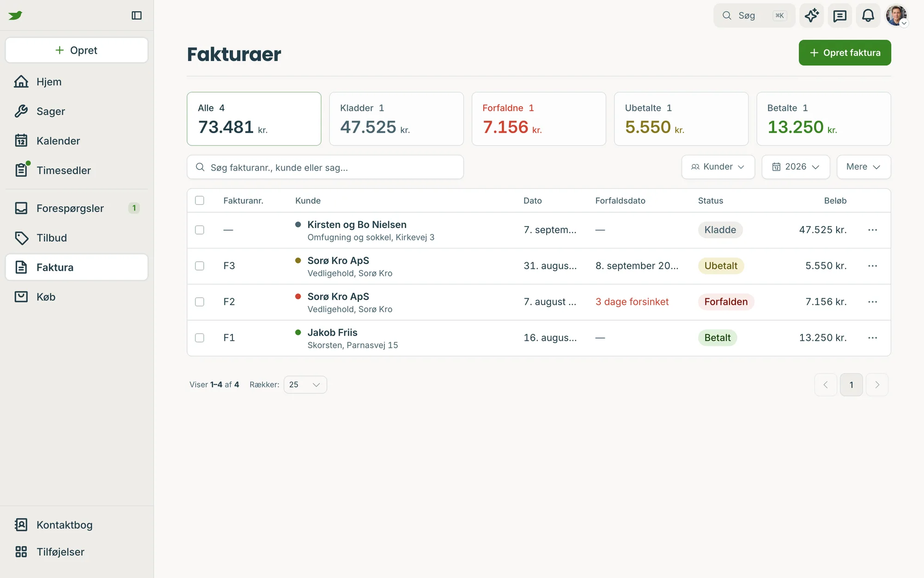Expand the Kunder filter dropdown
The image size is (924, 578).
(x=718, y=167)
